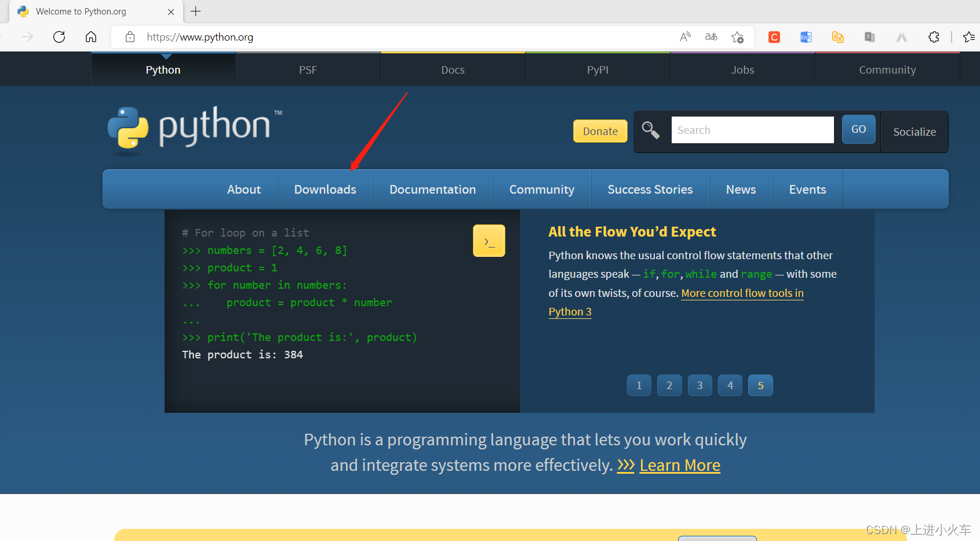Click the translate page icon
The width and height of the screenshot is (980, 541).
(x=711, y=37)
